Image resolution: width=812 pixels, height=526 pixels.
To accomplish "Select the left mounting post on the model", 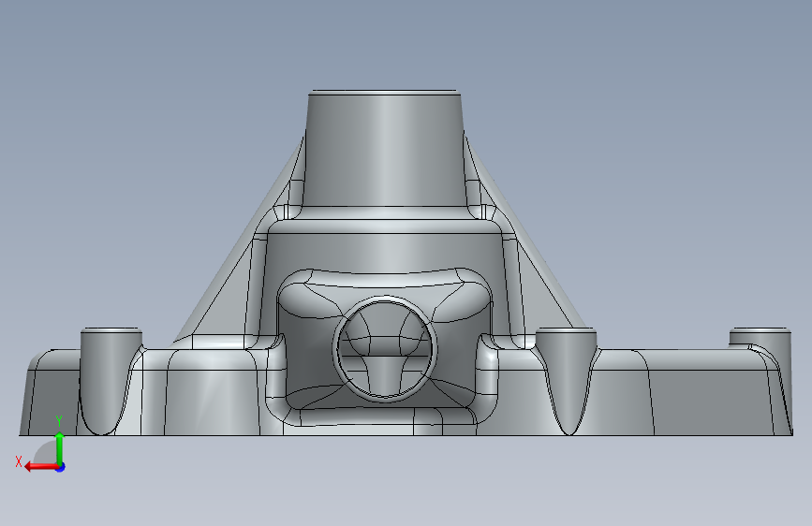I will click(x=111, y=381).
